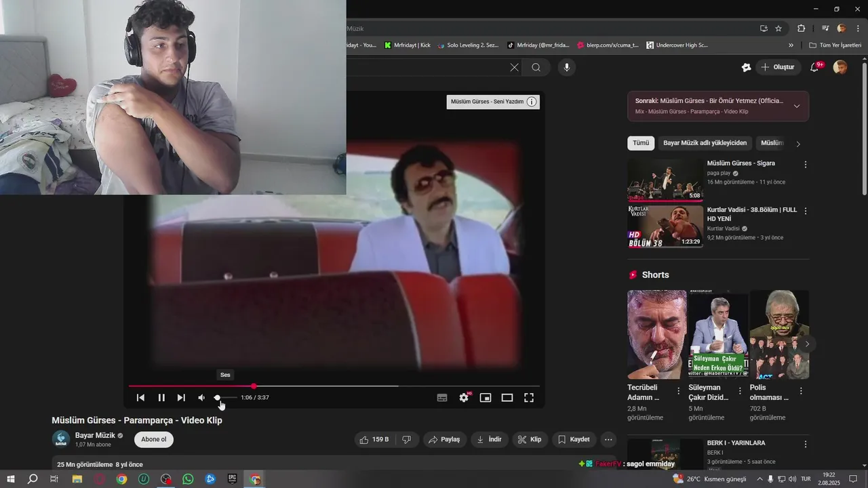Click the volume slider handle
868x488 pixels.
point(217,398)
